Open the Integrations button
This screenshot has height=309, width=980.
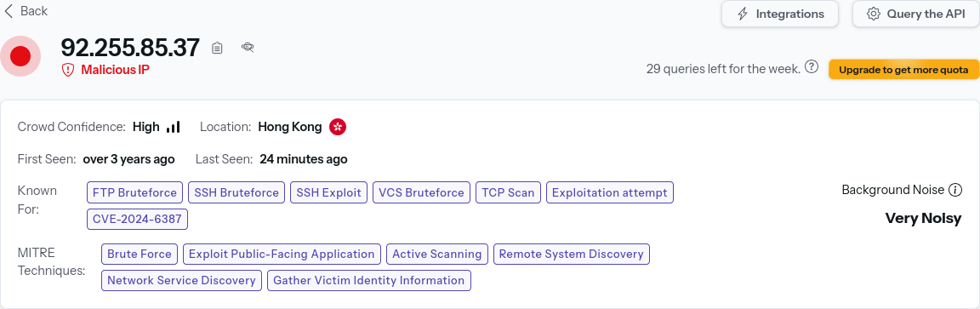point(779,14)
